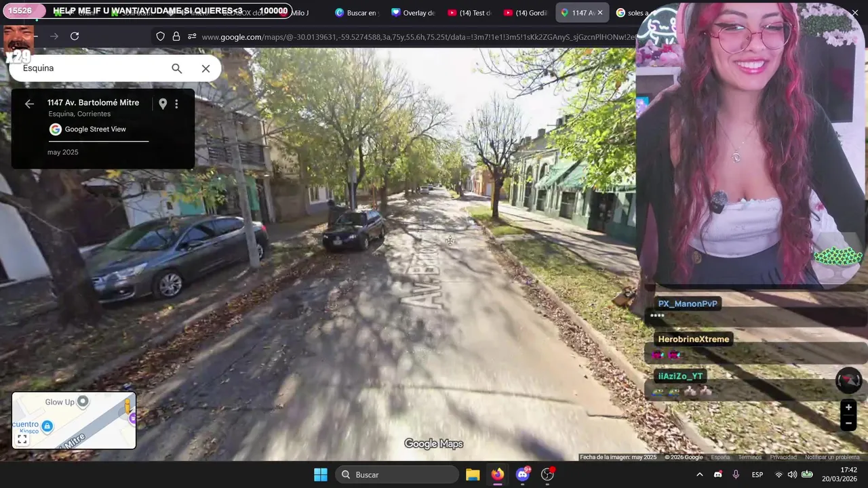Click the yellow Pegman on the minimap
The image size is (868, 488).
tap(127, 407)
